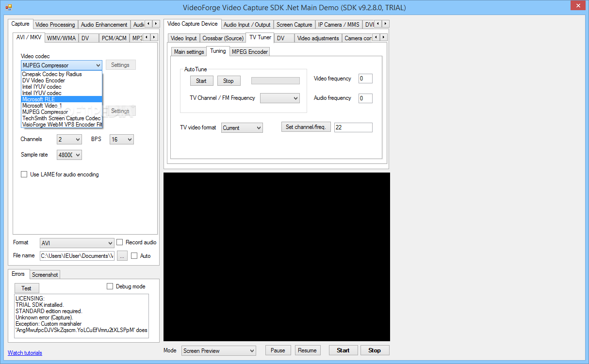Choose TechSmith Screen Capture Codec
This screenshot has height=364, width=589.
pos(62,118)
